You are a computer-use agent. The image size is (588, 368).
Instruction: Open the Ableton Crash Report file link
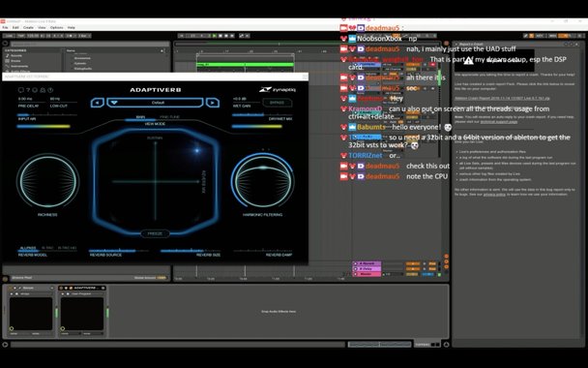pos(503,98)
